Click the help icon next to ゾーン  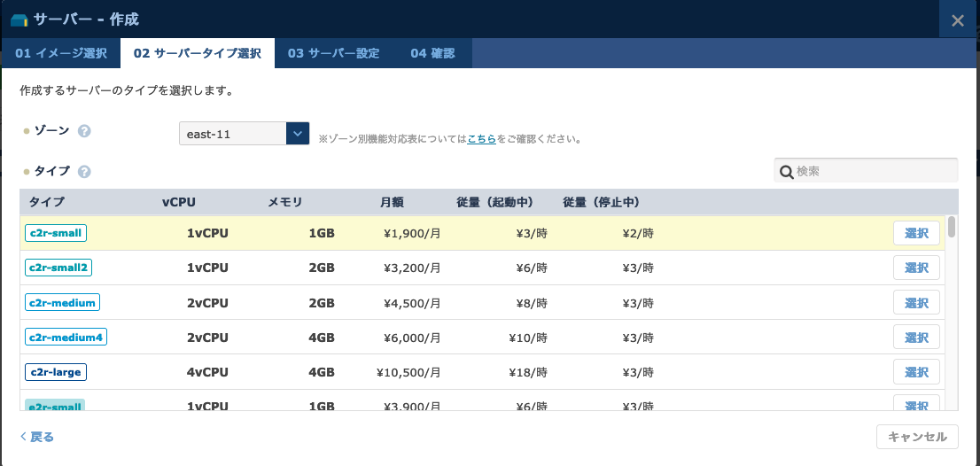85,131
